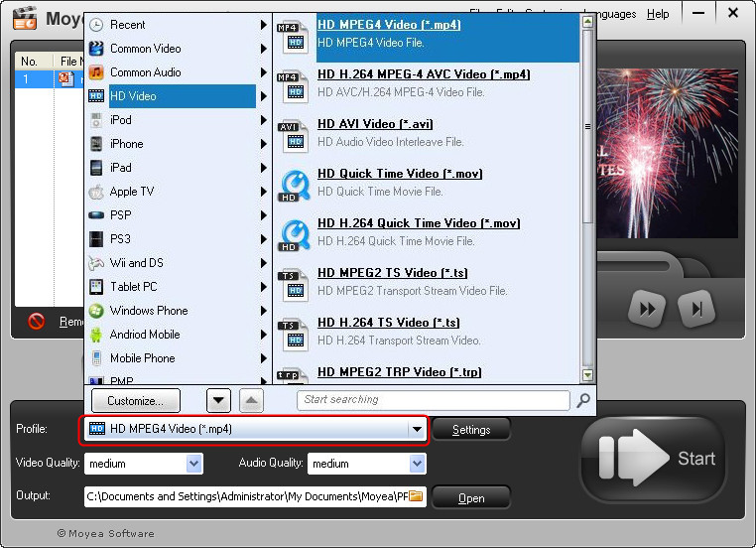Choose HD MPEG2 TRP Video format
Image resolution: width=756 pixels, height=548 pixels.
pos(399,372)
